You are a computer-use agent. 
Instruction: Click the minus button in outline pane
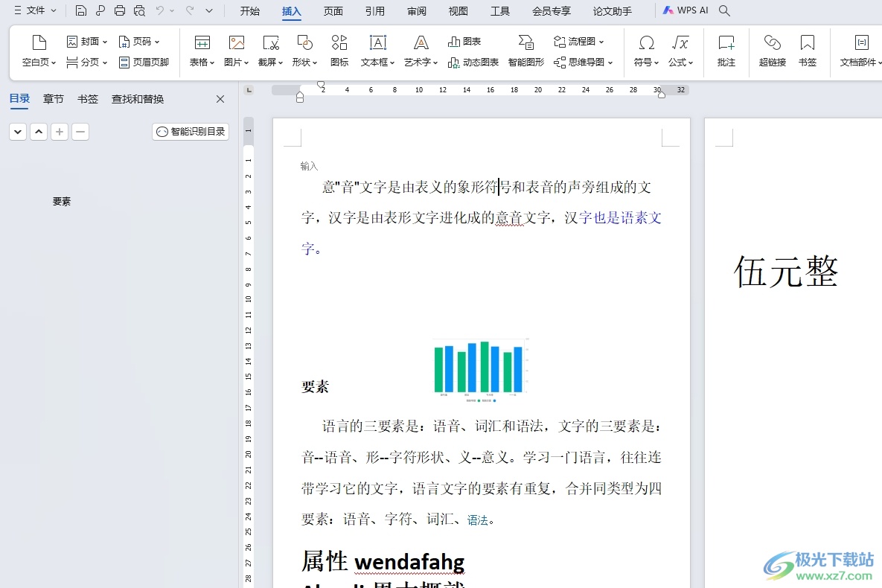80,132
